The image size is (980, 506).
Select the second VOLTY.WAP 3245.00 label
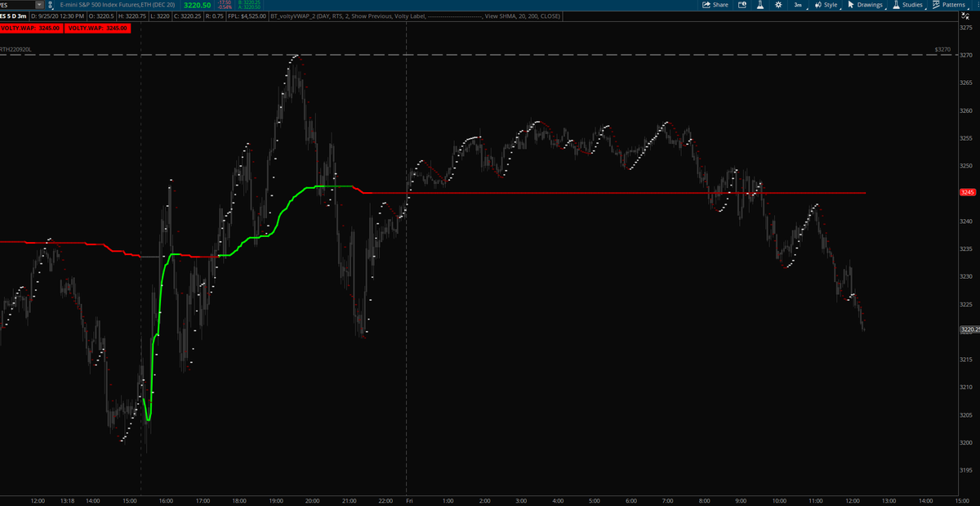(x=96, y=28)
